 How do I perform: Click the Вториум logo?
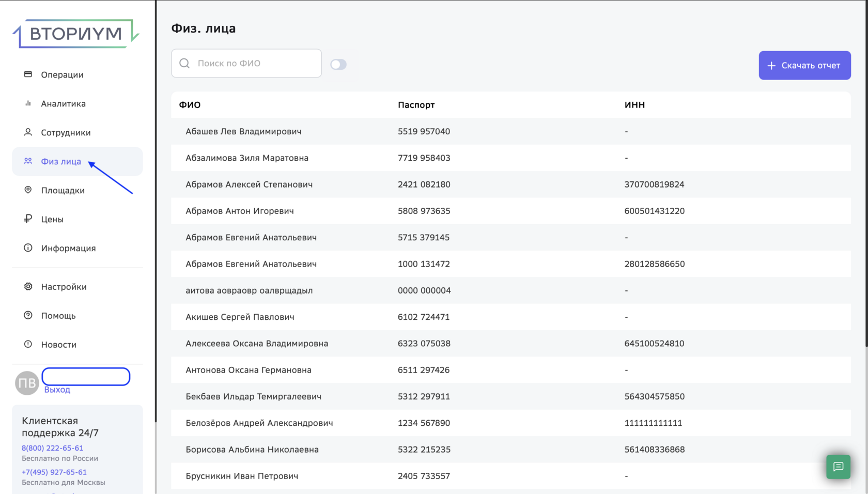coord(76,34)
